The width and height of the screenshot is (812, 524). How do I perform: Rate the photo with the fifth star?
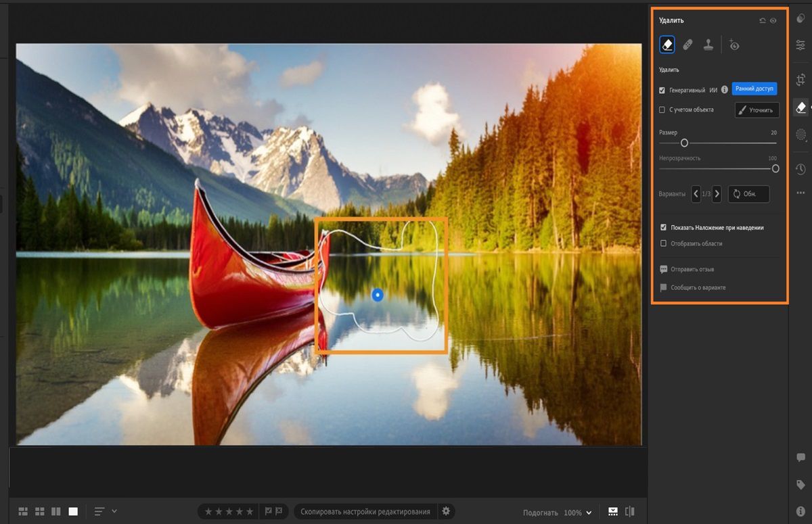point(250,512)
